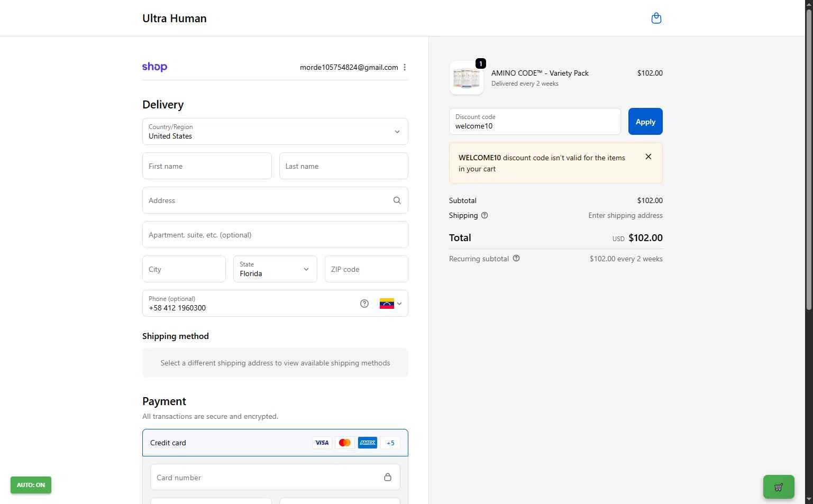This screenshot has height=504, width=813.
Task: Click the card number lock icon
Action: point(388,477)
